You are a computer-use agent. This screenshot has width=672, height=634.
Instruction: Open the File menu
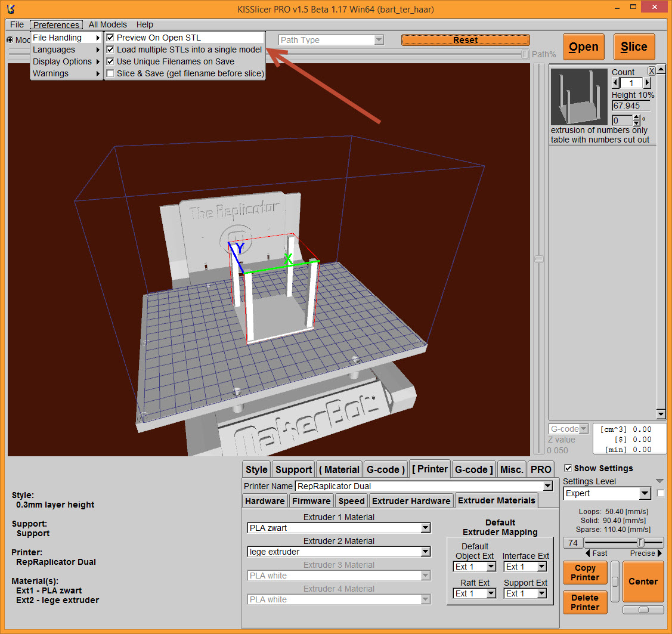(x=17, y=24)
